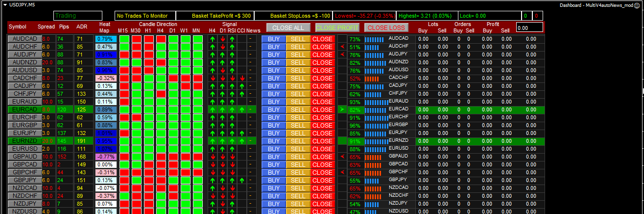
Task: Click CLOSE in the CADCHF row
Action: 322,78
